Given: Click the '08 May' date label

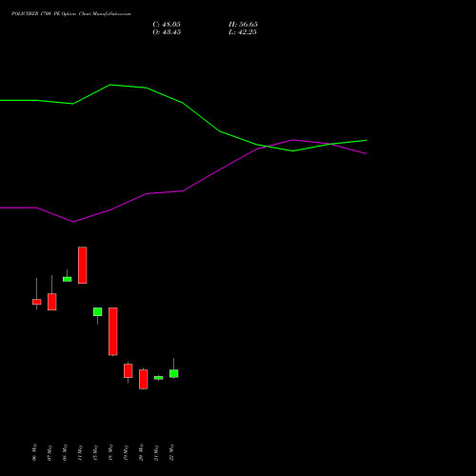Looking at the screenshot, I should pos(65,452).
